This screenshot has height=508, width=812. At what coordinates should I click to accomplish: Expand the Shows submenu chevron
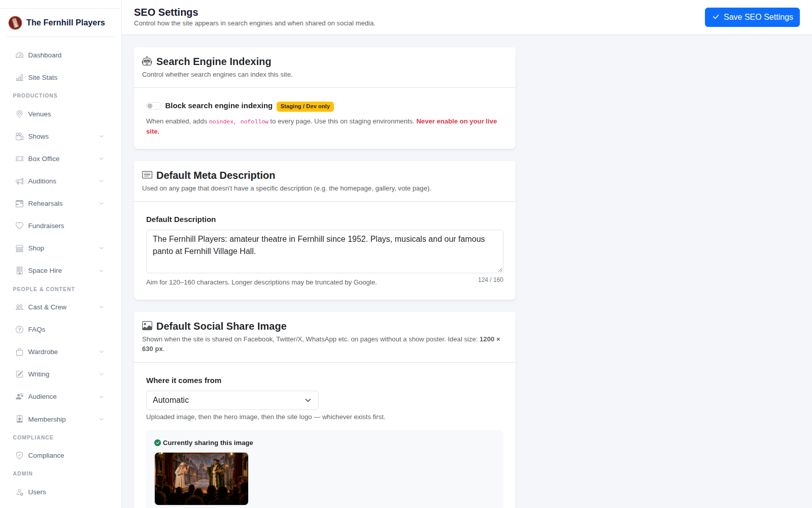[x=101, y=137]
